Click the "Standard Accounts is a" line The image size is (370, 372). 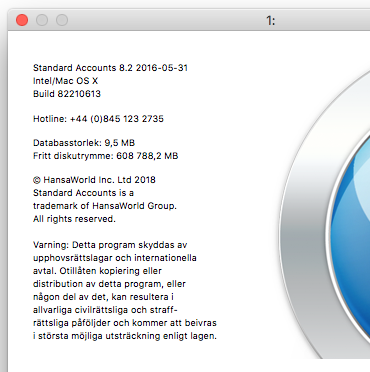pyautogui.click(x=83, y=193)
